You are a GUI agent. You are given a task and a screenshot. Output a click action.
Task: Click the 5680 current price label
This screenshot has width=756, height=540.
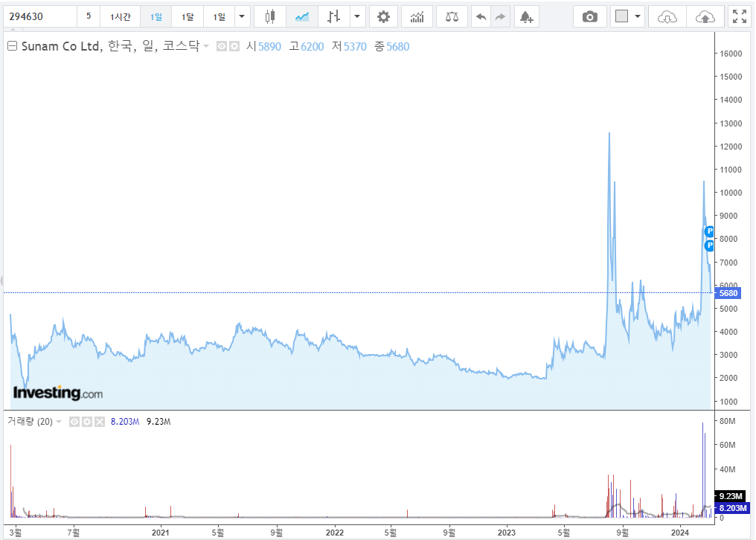click(728, 293)
